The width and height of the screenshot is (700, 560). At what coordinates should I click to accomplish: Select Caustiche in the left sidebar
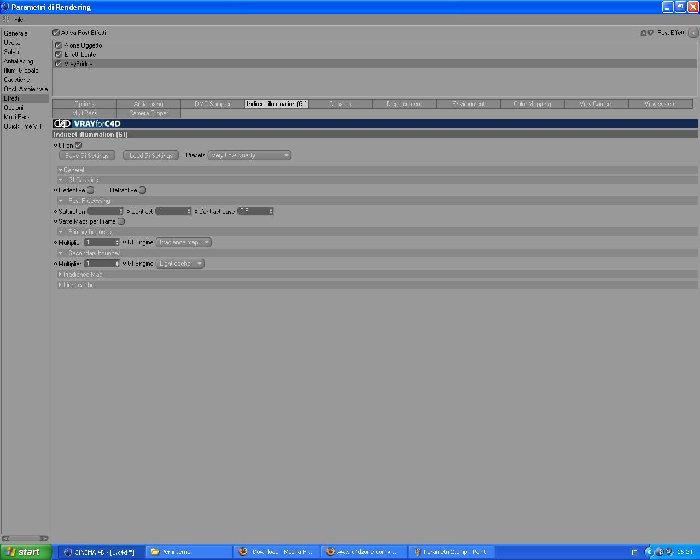click(17, 80)
